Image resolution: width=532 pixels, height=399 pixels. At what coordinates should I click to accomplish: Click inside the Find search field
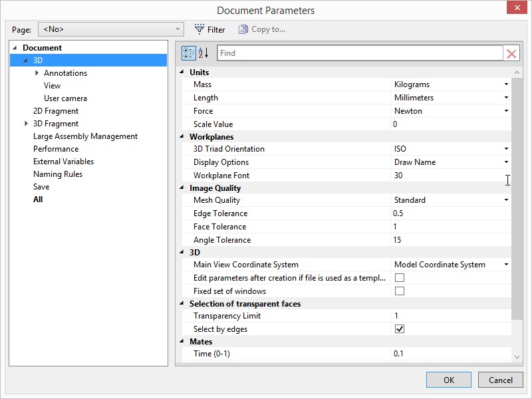tap(359, 52)
